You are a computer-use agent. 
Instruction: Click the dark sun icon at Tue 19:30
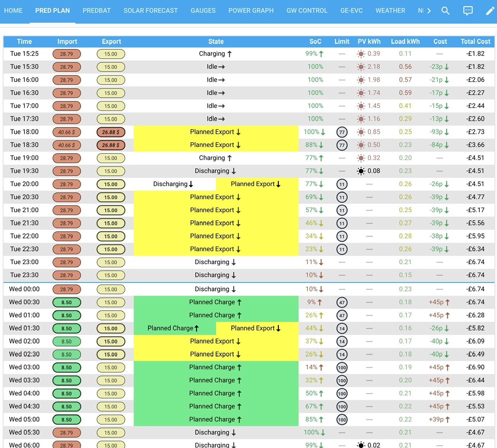tap(361, 171)
